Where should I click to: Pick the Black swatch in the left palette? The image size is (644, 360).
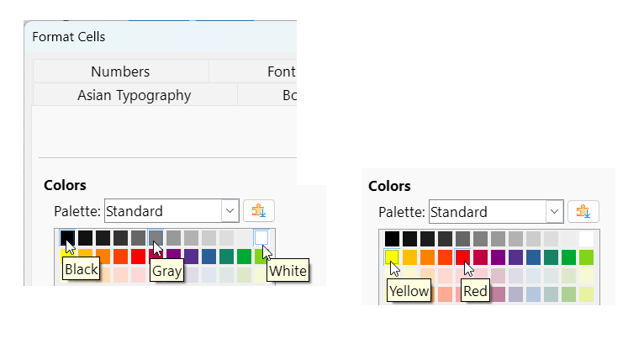67,238
